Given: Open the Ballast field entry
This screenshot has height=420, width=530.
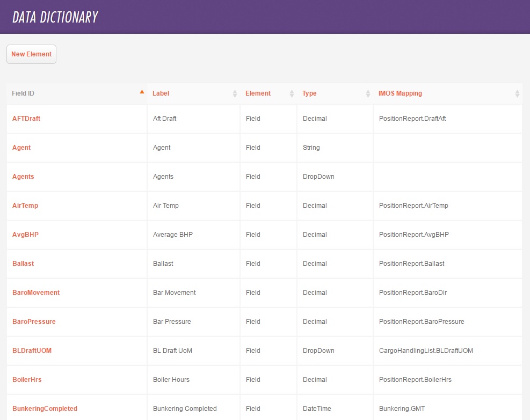Looking at the screenshot, I should click(x=23, y=263).
